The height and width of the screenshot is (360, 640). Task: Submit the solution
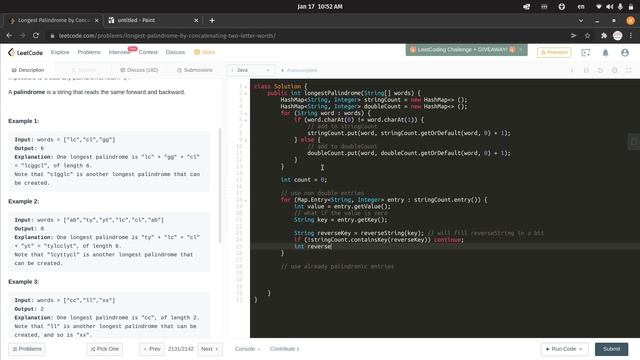(611, 349)
